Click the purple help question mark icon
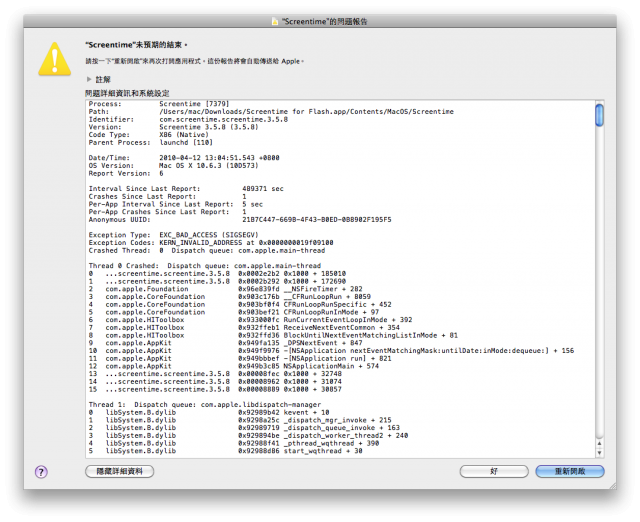Image resolution: width=640 pixels, height=522 pixels. [x=41, y=472]
